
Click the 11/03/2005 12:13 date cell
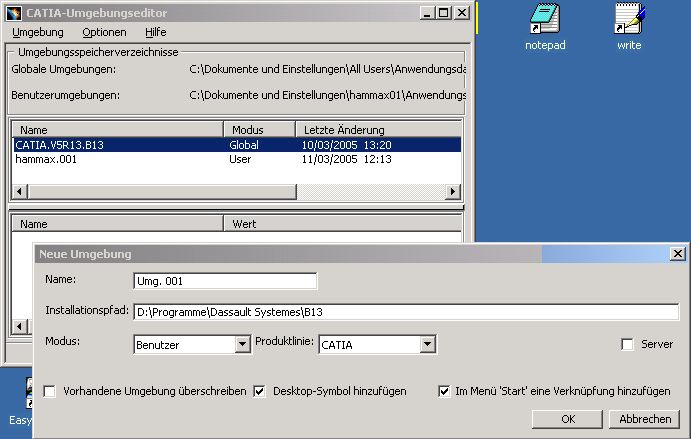(346, 159)
